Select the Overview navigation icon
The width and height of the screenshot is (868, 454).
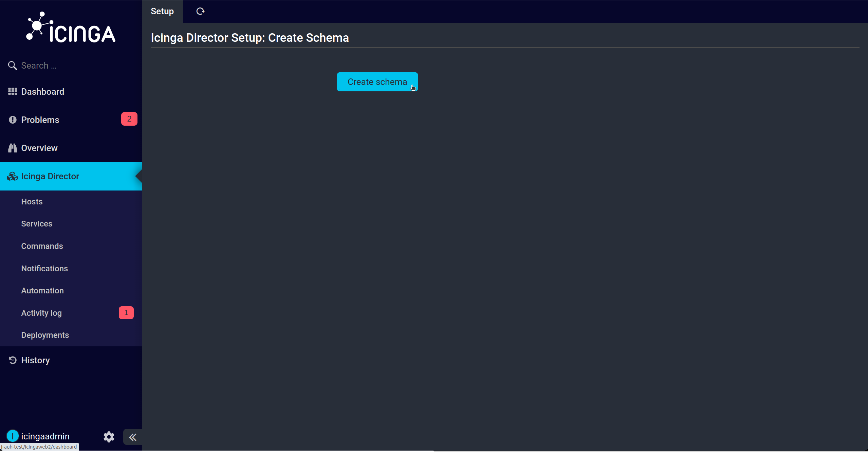tap(12, 148)
